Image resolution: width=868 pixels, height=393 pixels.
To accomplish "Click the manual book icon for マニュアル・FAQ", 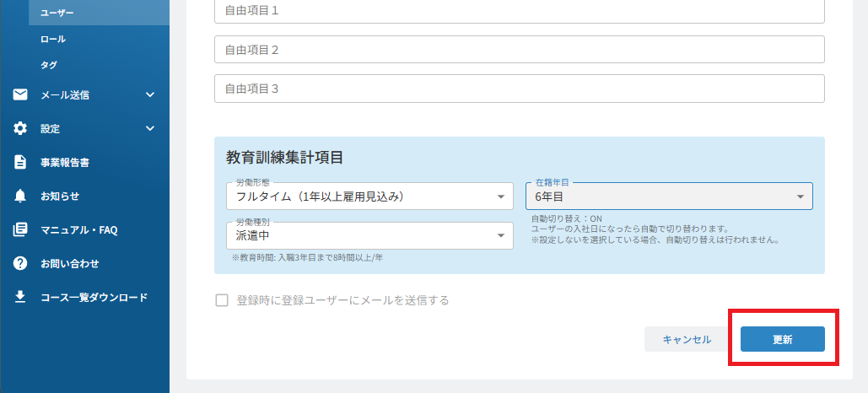I will (x=20, y=229).
